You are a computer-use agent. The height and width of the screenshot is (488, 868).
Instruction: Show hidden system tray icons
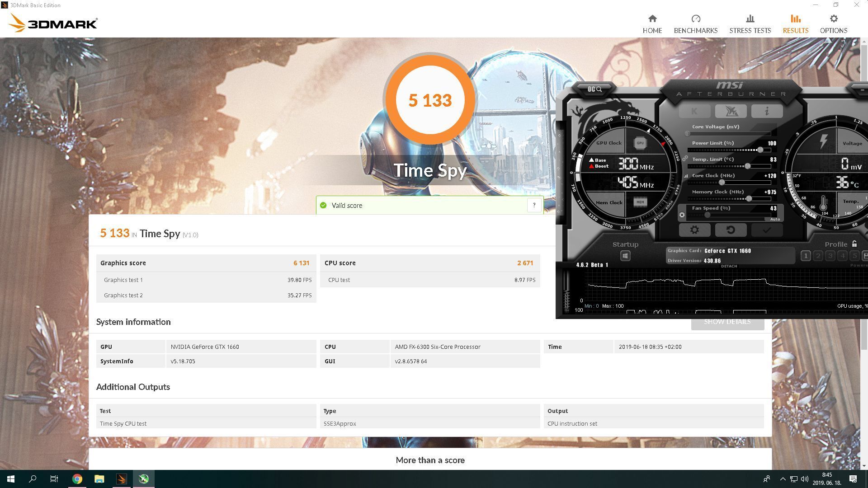point(783,479)
